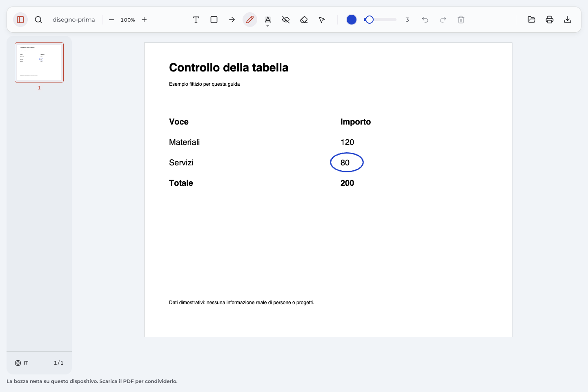This screenshot has width=588, height=392.
Task: Click the 'Voce' column header
Action: point(179,122)
